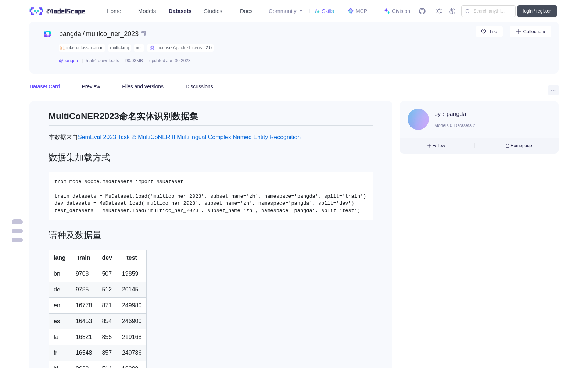Open the ModelScope logo home link
Viewport: 588px width, 368px height.
point(58,11)
